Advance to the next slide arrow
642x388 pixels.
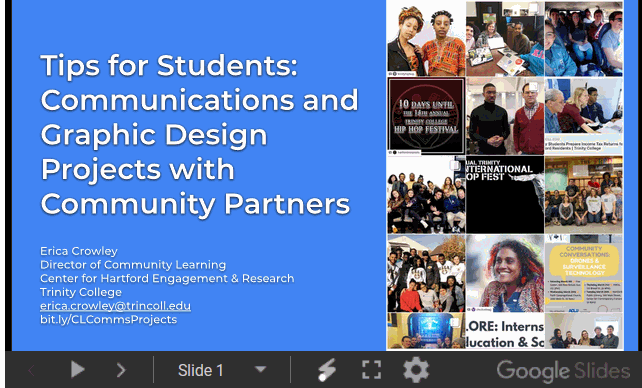[121, 370]
